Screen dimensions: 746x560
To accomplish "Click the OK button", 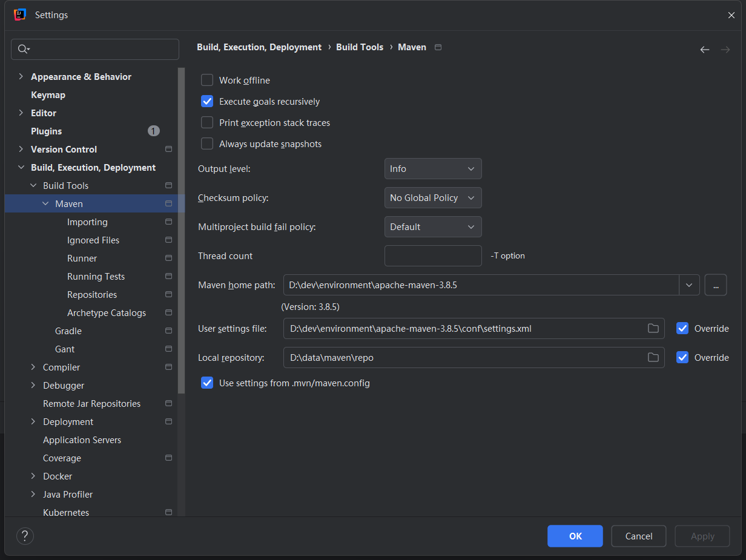I will 575,536.
